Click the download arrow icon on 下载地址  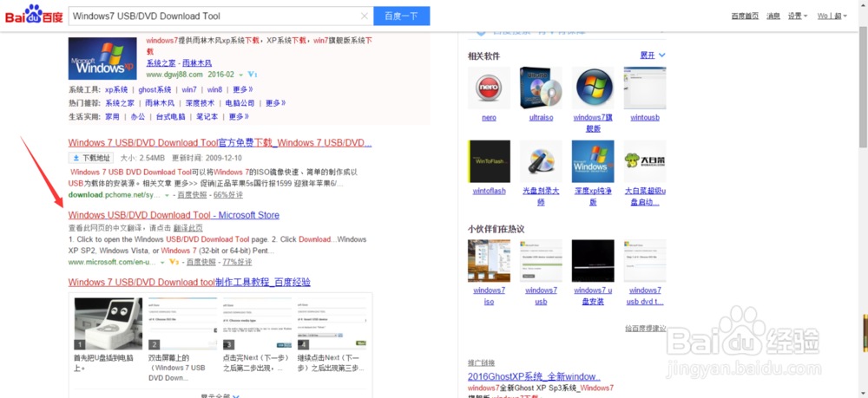click(x=76, y=158)
